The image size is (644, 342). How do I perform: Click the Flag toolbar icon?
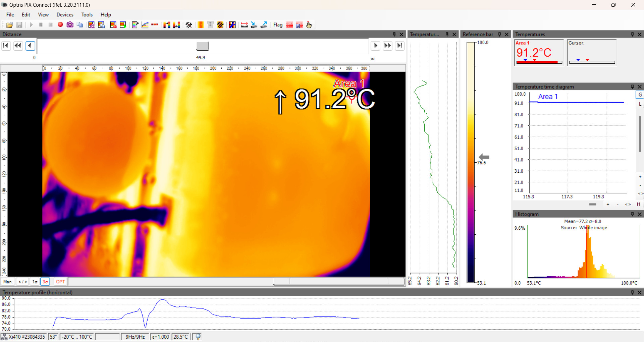[278, 25]
